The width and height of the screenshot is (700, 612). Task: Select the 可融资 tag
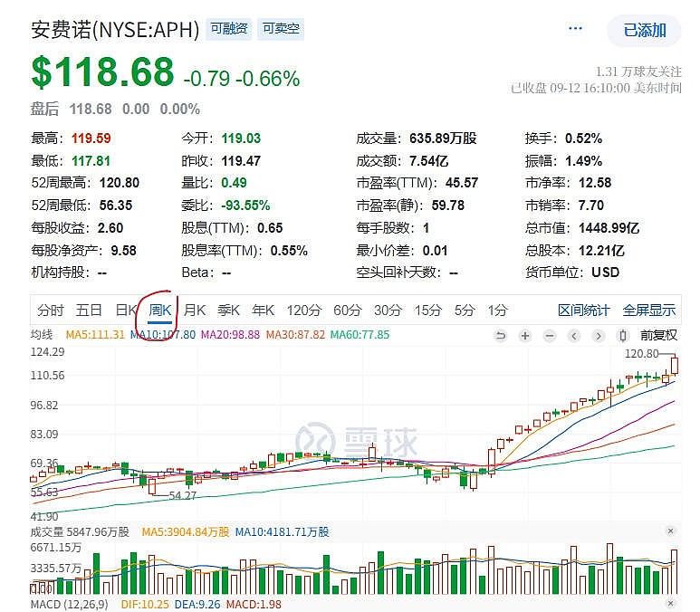[229, 29]
